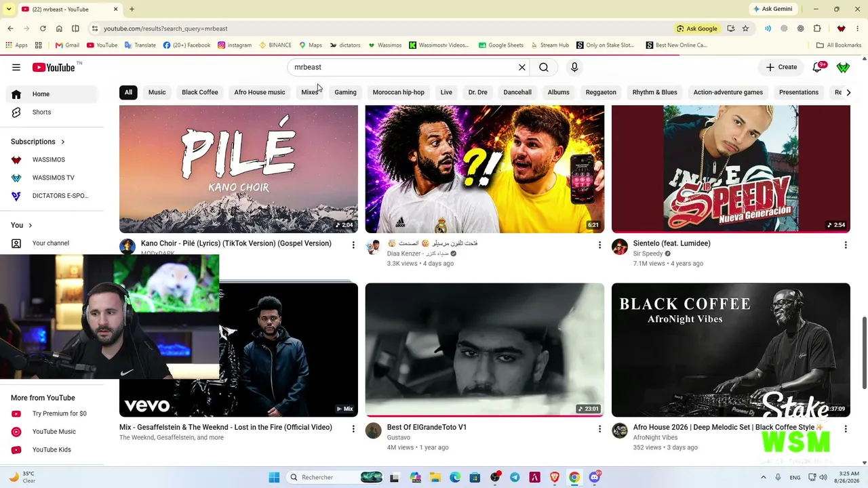Open the Chrome extensions puzzle icon
Image resolution: width=868 pixels, height=488 pixels.
point(817,28)
